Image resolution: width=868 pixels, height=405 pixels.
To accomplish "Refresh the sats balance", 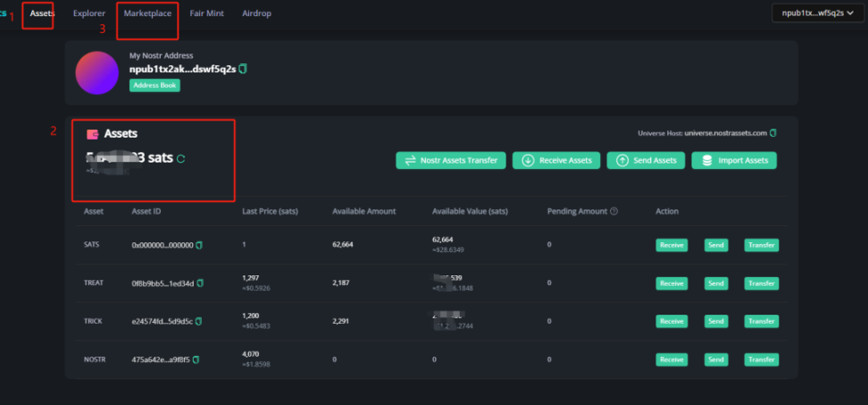I will 181,158.
